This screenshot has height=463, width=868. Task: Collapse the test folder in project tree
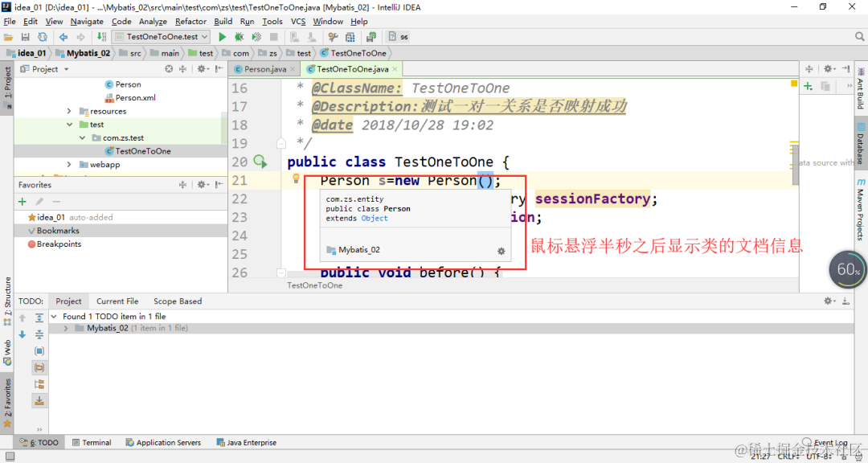(69, 125)
